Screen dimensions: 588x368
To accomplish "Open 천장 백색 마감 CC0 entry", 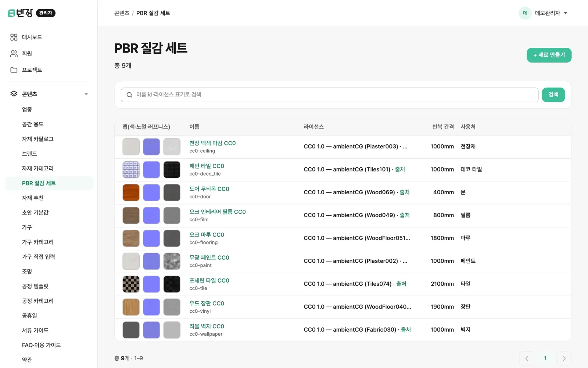I will pos(212,143).
